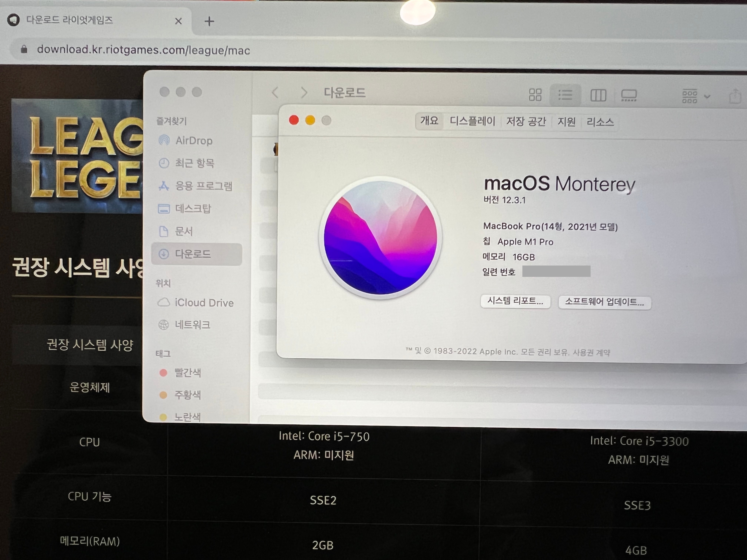Image resolution: width=747 pixels, height=560 pixels.
Task: Switch Finder to column view
Action: click(x=598, y=95)
